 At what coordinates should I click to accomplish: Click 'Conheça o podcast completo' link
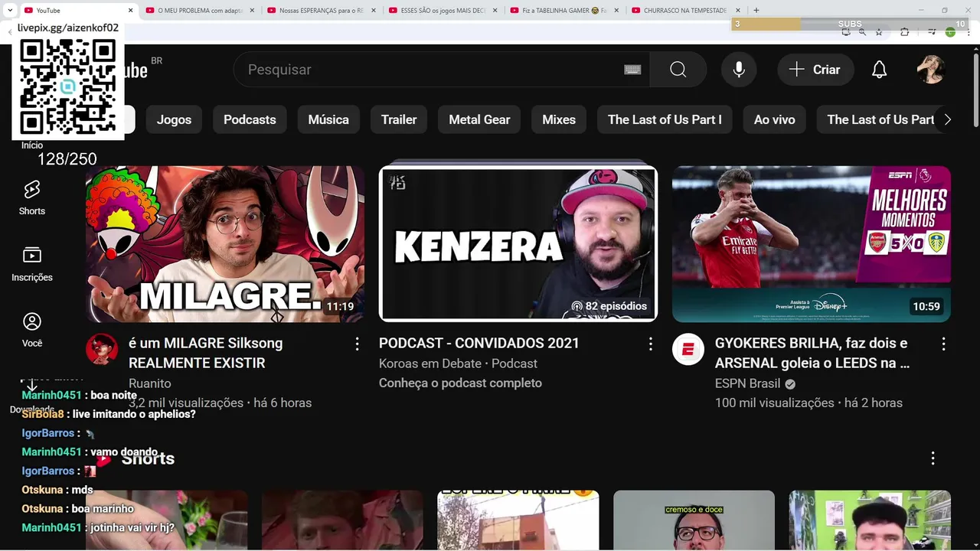click(x=460, y=383)
